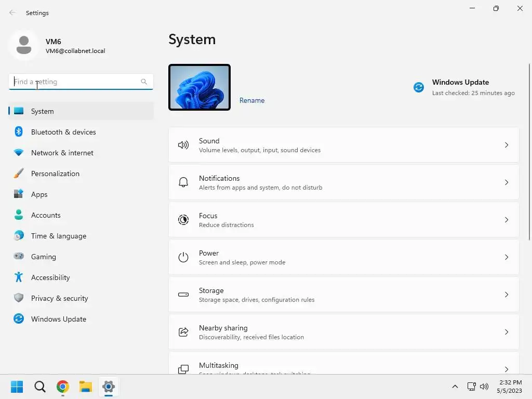Expand the Notifications settings chevron
Image resolution: width=532 pixels, height=399 pixels.
pos(507,182)
